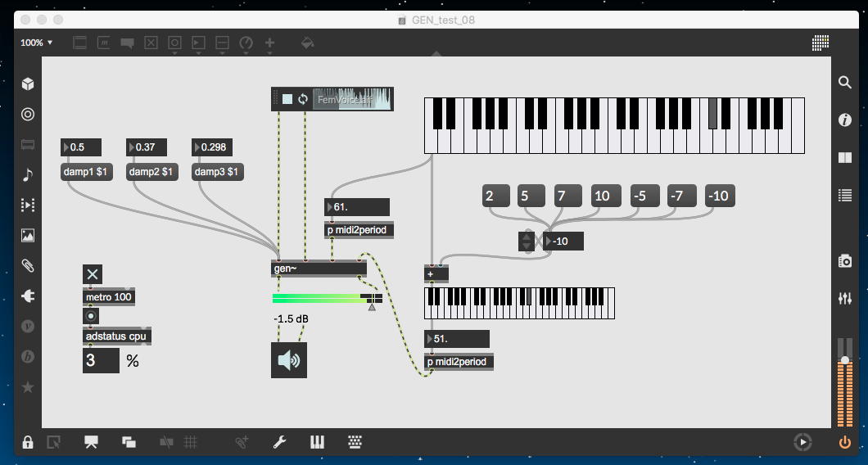Click the damp2 $1 message box
The image size is (868, 465).
click(x=152, y=172)
